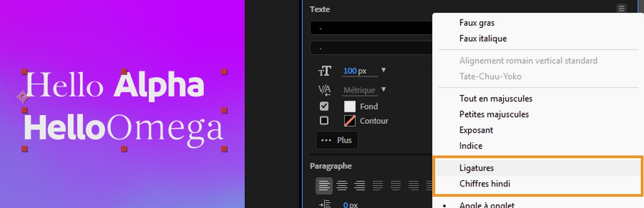The width and height of the screenshot is (644, 208).
Task: Click the anchor point crosshair on canvas
Action: [23, 96]
